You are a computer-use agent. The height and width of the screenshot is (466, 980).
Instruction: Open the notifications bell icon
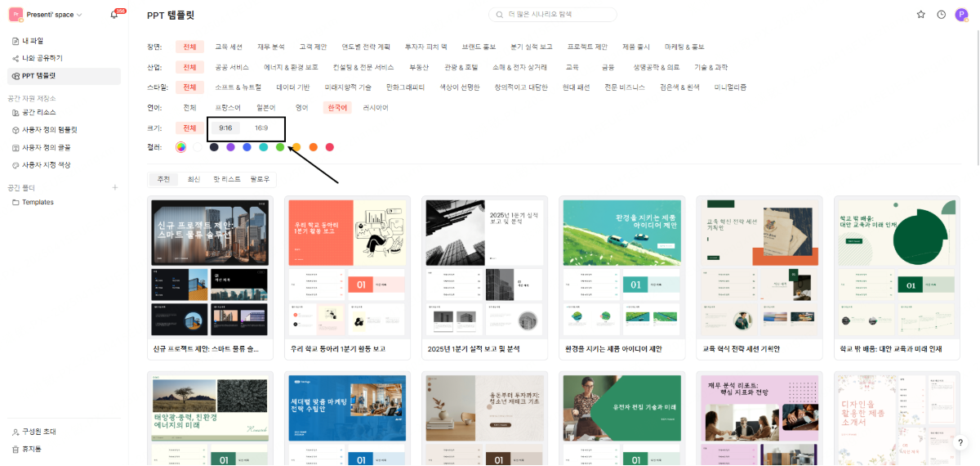(x=114, y=15)
